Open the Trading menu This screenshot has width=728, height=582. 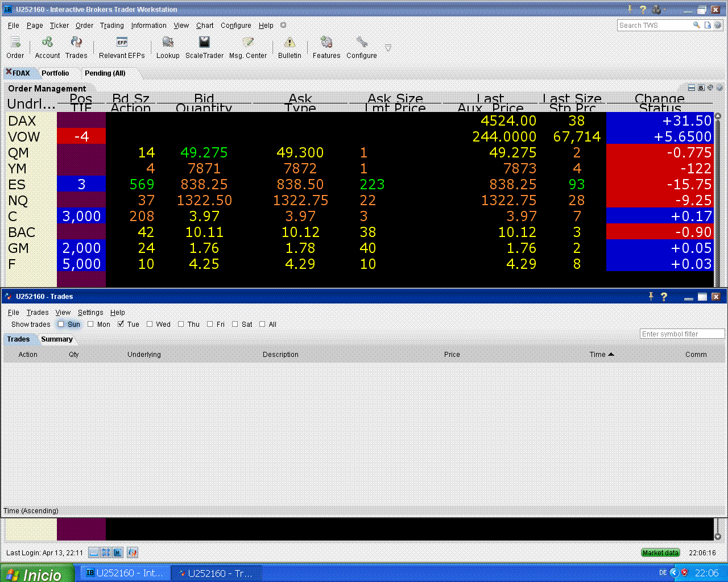point(112,25)
